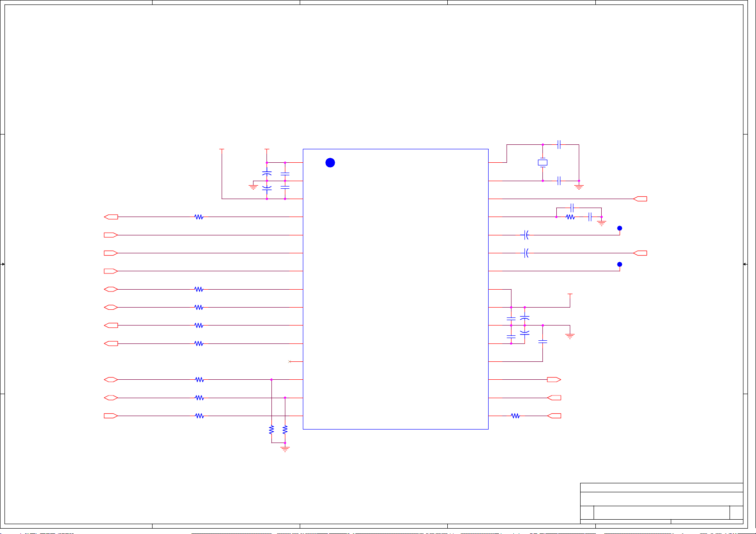Click the bottommost off-page port on the left side

(111, 416)
